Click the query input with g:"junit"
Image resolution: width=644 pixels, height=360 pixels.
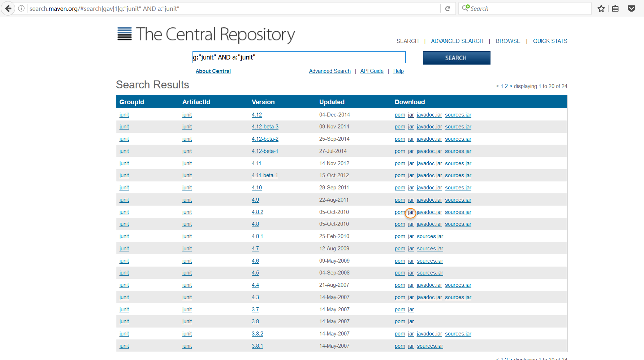[299, 57]
